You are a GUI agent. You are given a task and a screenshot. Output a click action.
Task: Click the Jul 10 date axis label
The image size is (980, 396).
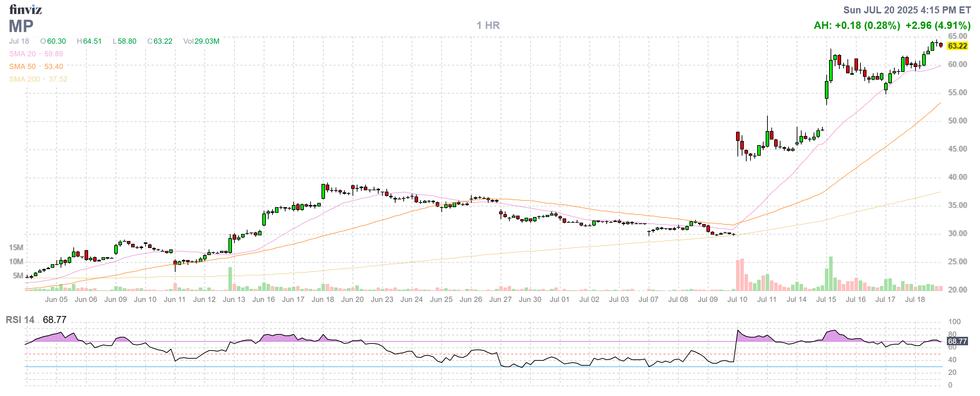(737, 299)
